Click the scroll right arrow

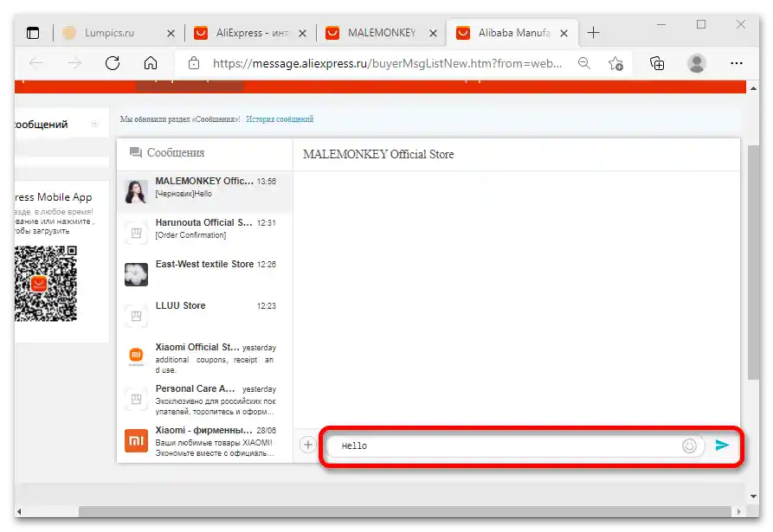(738, 512)
